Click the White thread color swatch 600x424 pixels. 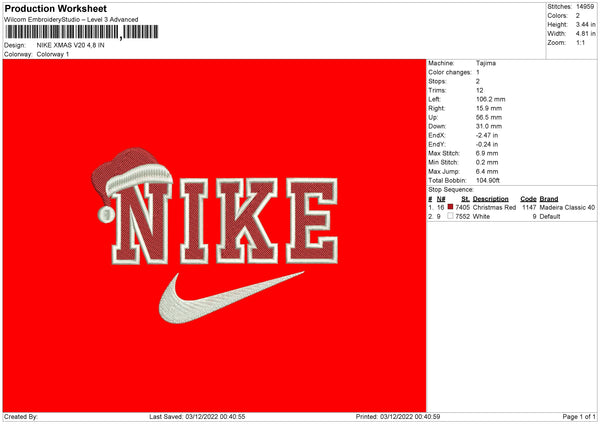tap(450, 216)
